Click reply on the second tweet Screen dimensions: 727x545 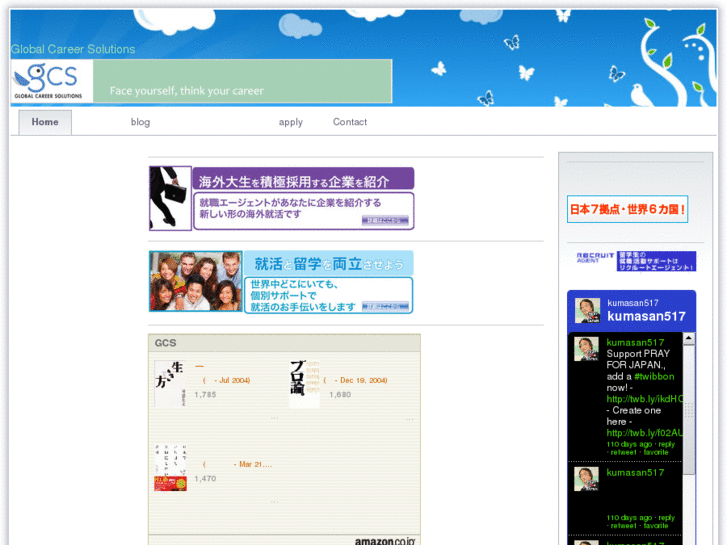click(667, 518)
